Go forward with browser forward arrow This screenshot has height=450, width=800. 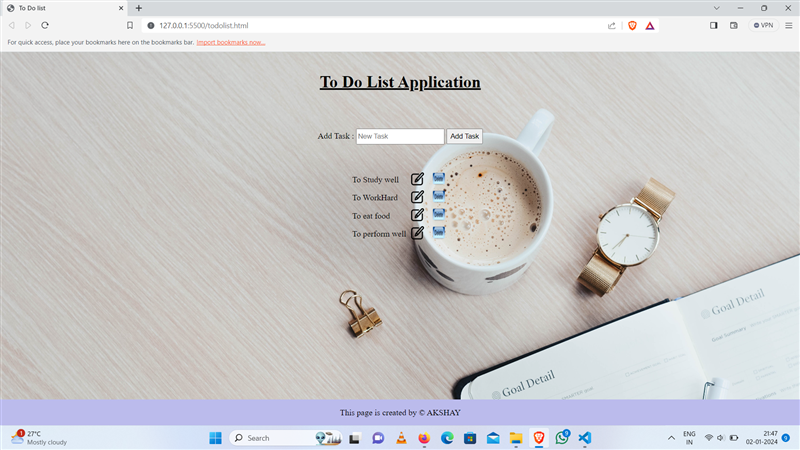point(28,25)
